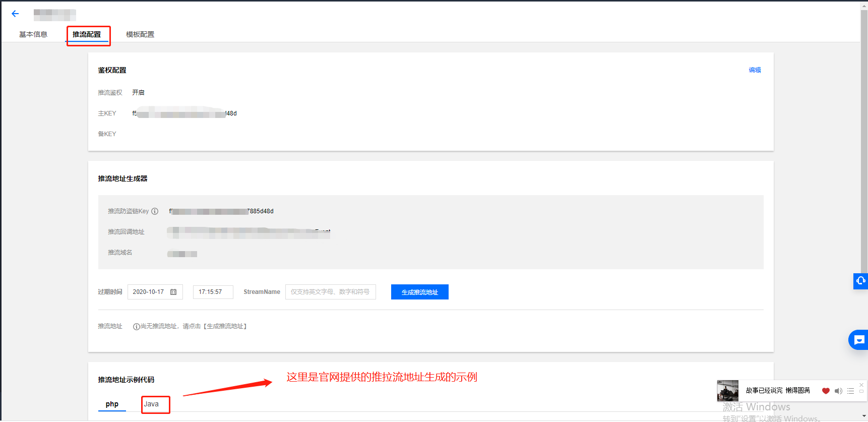Image resolution: width=868 pixels, height=422 pixels.
Task: Click info icon beside 推流防盗链Key
Action: (155, 211)
